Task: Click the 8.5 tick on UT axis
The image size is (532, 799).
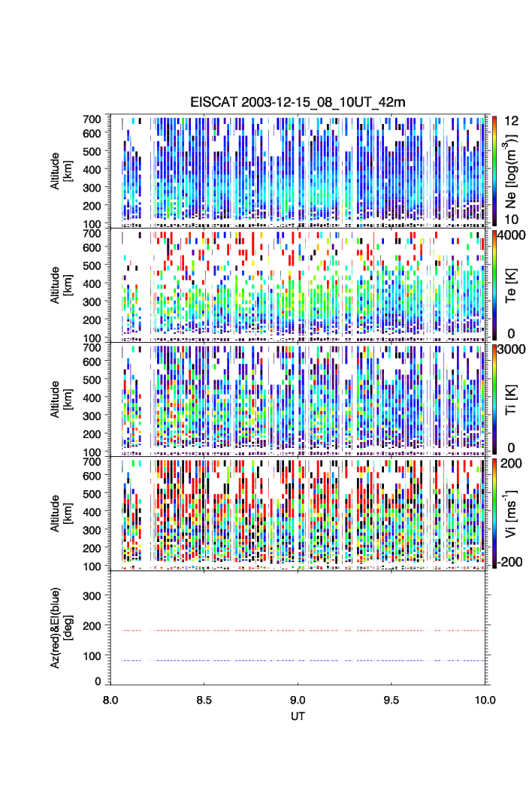Action: tap(204, 700)
